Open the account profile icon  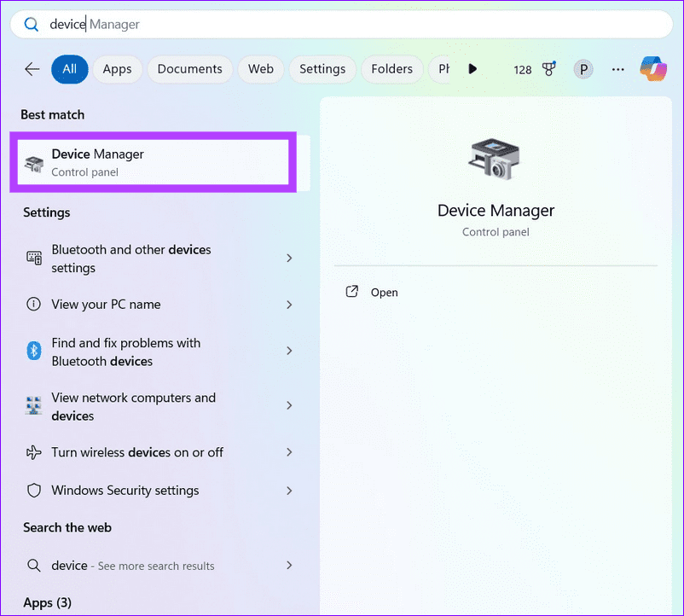583,69
